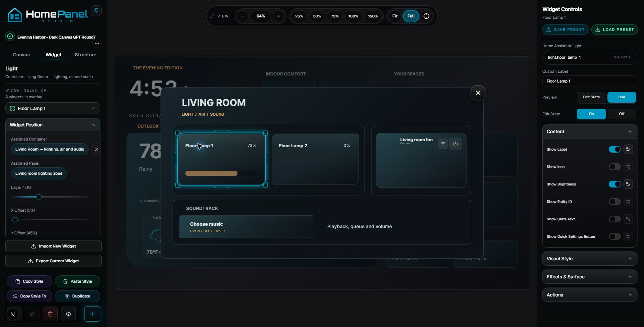Click Import New Widget
The image size is (644, 327).
pos(53,246)
